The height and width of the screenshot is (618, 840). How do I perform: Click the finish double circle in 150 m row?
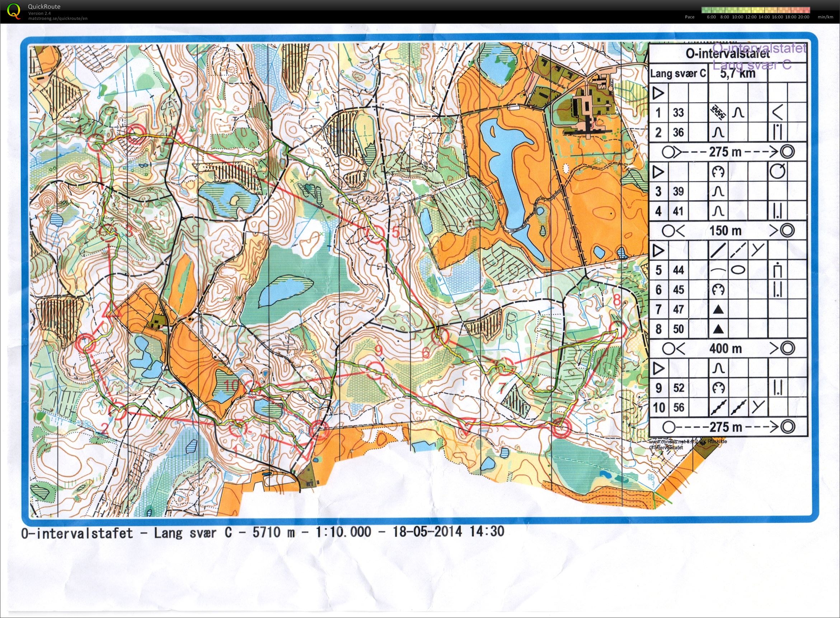point(787,230)
